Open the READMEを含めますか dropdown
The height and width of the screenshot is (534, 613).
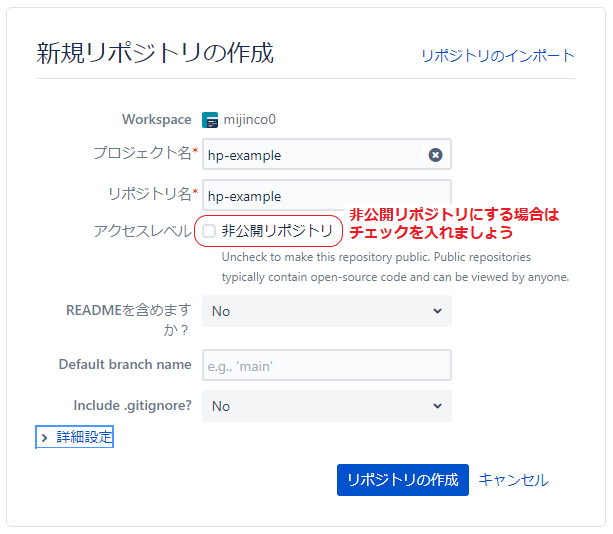tap(326, 311)
